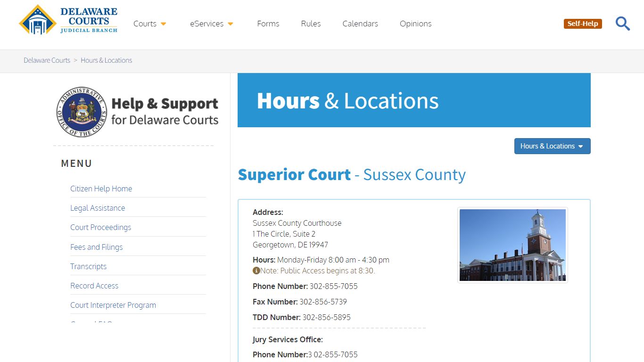This screenshot has width=644, height=362.
Task: Expand the eServices dropdown menu
Action: click(212, 24)
